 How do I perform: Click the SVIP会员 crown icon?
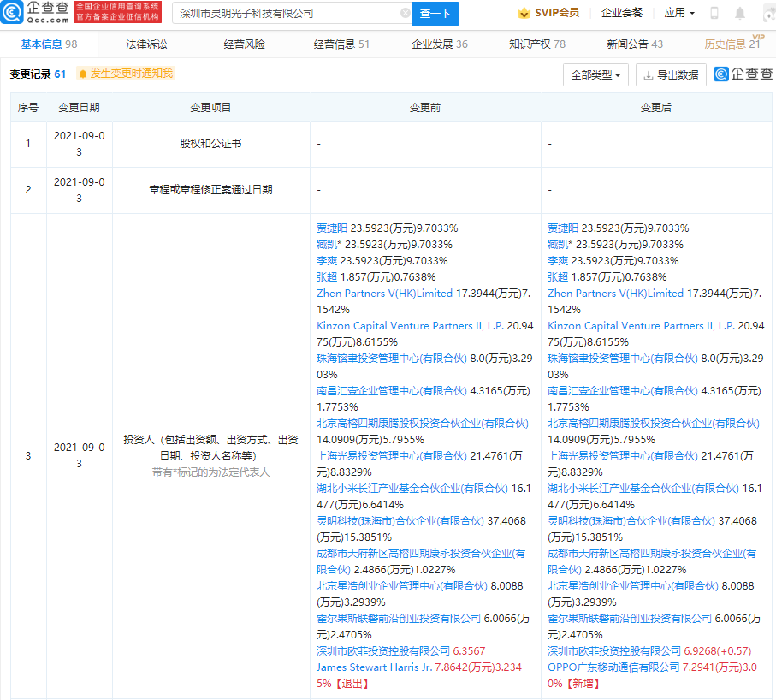coord(524,13)
